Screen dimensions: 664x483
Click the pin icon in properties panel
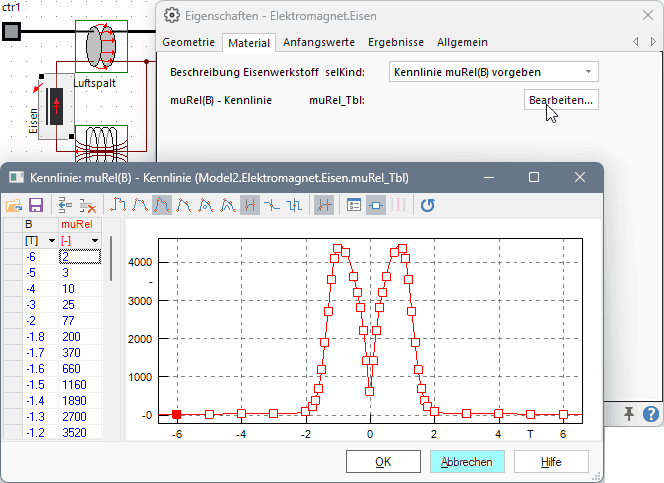629,413
